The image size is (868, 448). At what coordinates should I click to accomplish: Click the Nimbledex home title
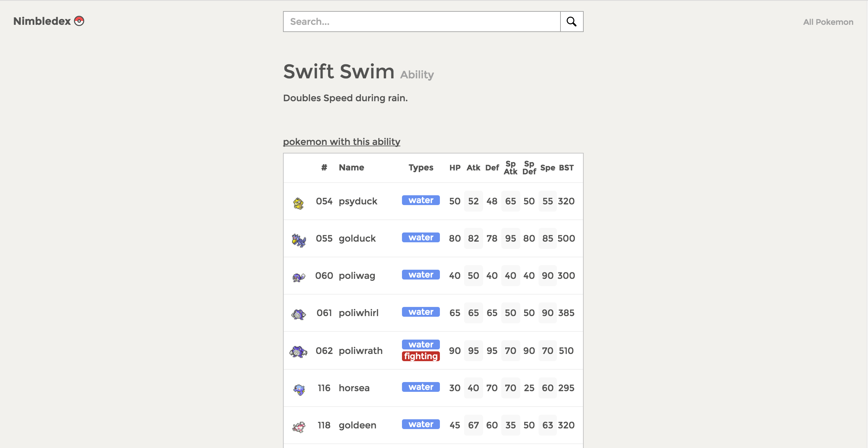coord(42,21)
